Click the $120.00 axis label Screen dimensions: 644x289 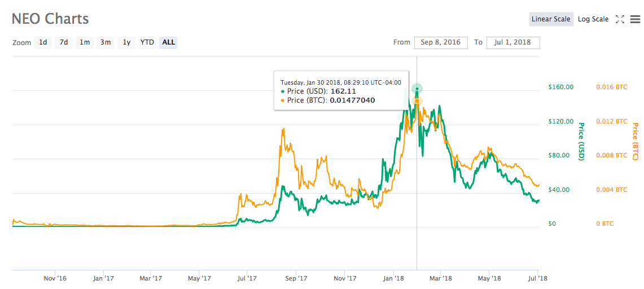560,121
